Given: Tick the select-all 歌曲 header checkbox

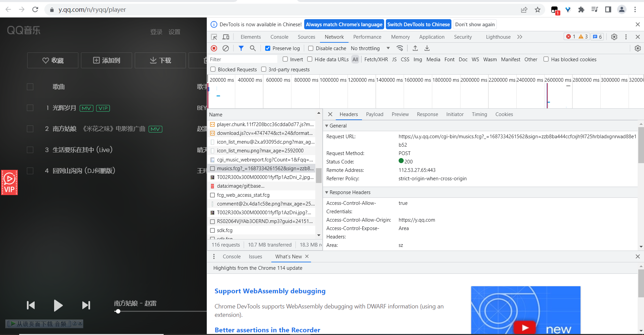Looking at the screenshot, I should point(30,87).
